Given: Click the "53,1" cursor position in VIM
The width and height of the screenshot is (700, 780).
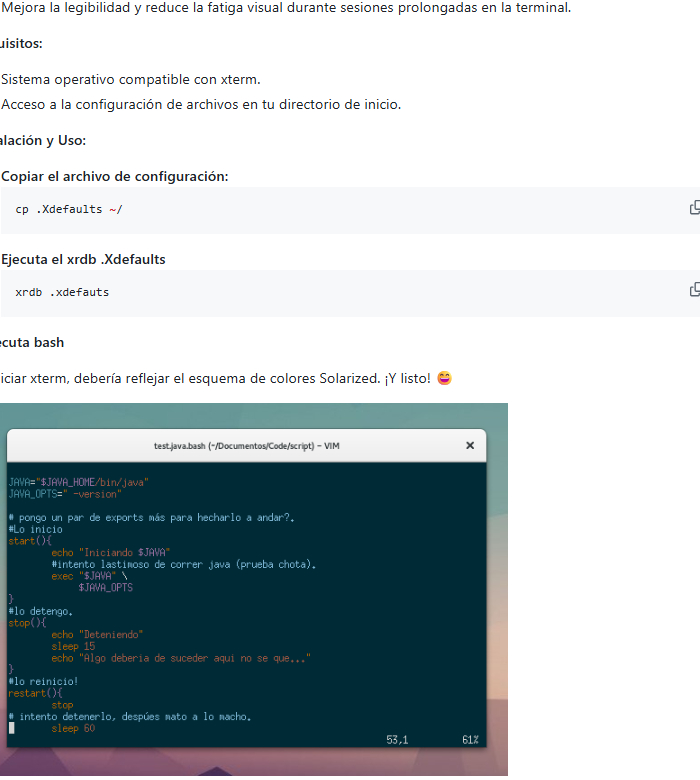Looking at the screenshot, I should click(x=397, y=739).
